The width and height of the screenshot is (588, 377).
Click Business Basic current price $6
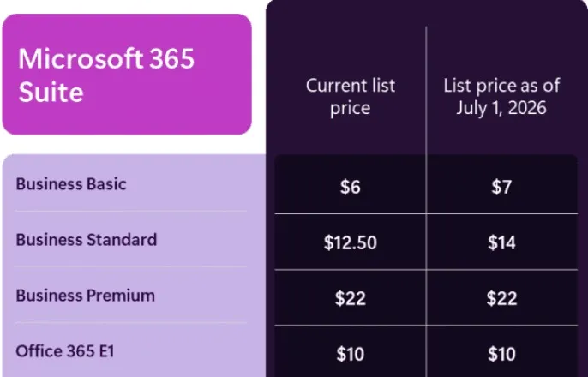click(350, 187)
